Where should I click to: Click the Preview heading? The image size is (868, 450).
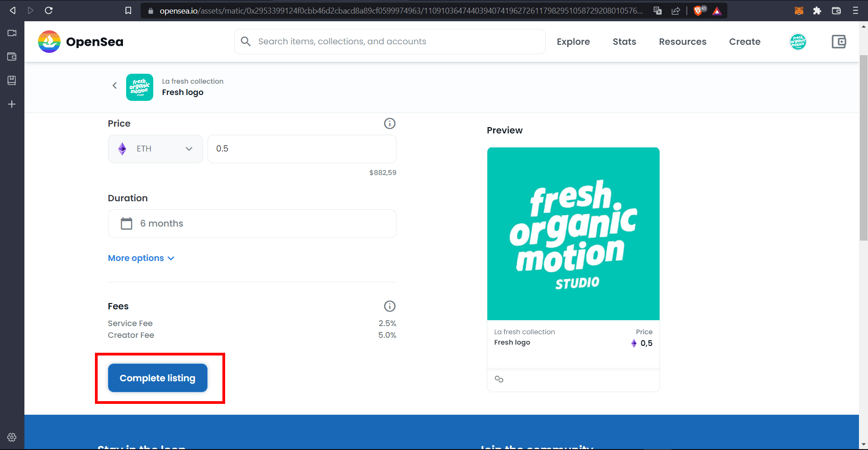click(x=505, y=130)
